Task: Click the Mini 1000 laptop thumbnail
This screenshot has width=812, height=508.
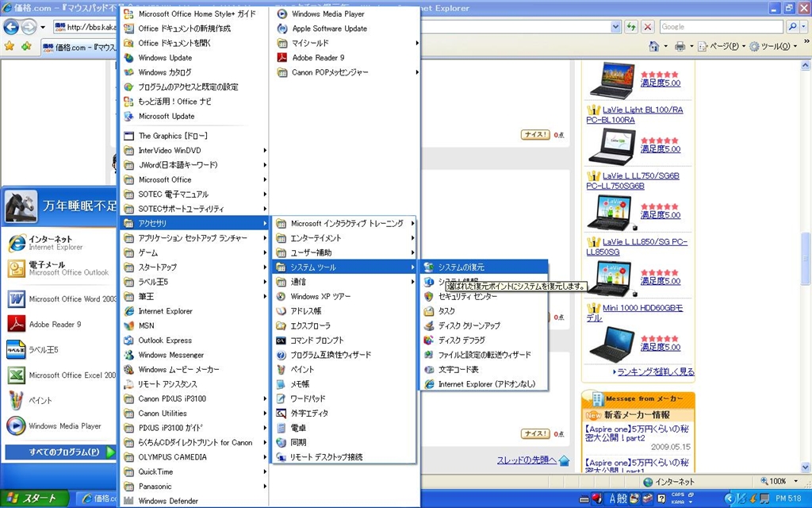Action: tap(611, 344)
